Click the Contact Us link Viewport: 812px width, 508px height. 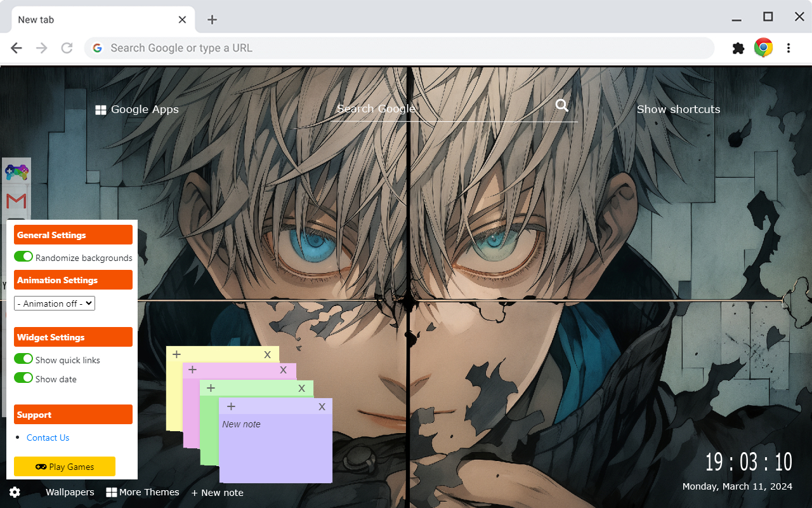pos(48,438)
